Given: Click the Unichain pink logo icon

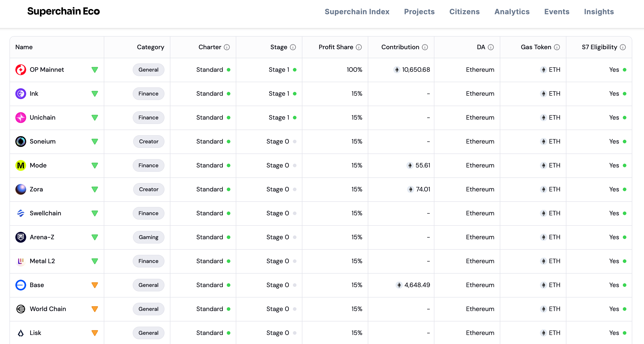Looking at the screenshot, I should (x=21, y=118).
